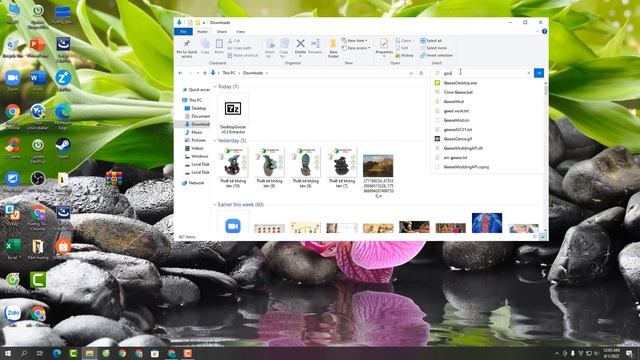Click This PC in address breadcrumb
Image resolution: width=640 pixels, height=360 pixels.
[229, 73]
